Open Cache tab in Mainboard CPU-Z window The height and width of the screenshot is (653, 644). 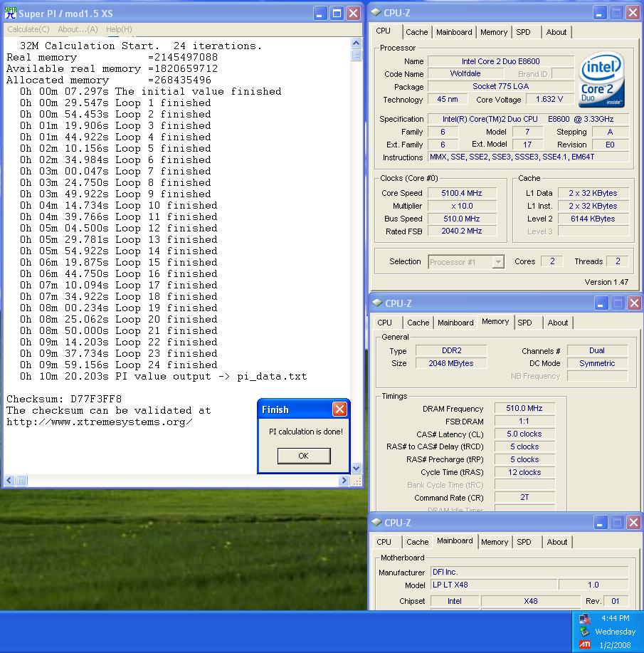pos(417,542)
